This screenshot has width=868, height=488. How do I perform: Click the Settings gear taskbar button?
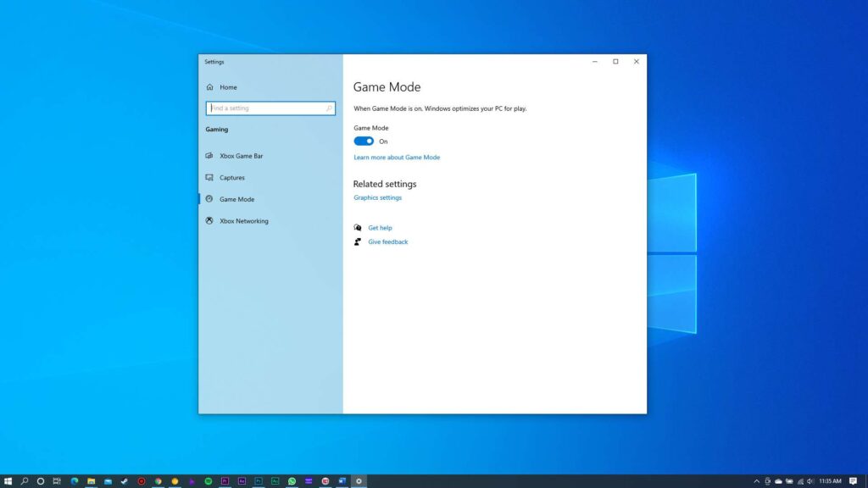[359, 481]
